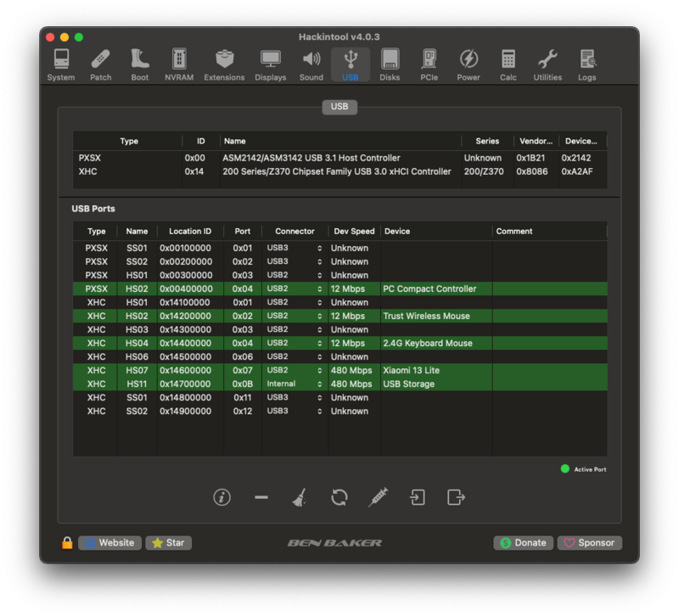Click the import icon below the table
Viewport: 679px width, 616px height.
418,497
